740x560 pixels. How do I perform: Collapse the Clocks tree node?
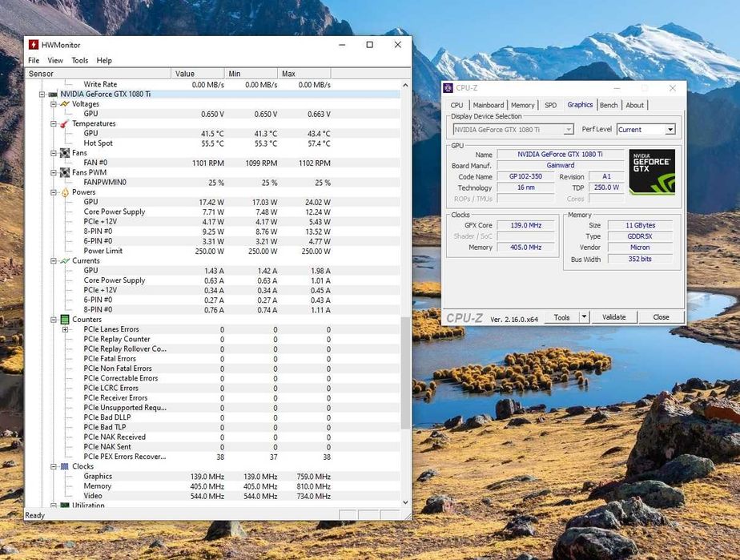click(x=54, y=466)
